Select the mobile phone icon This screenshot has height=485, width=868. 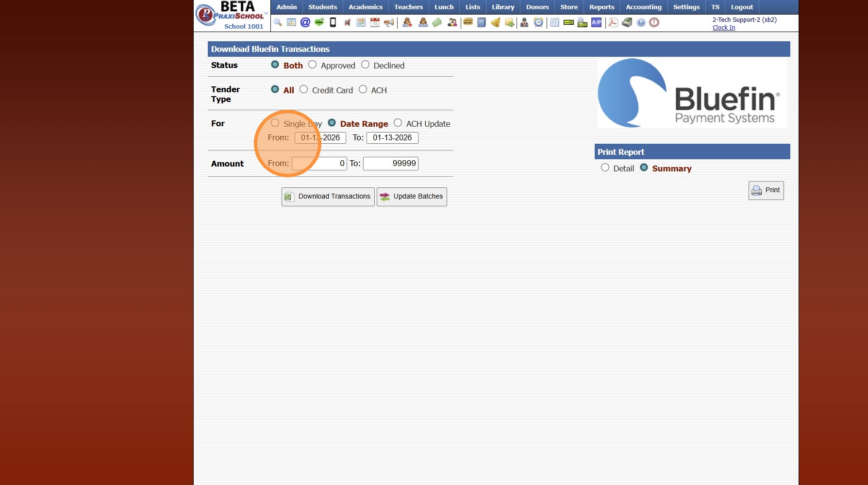coord(333,22)
